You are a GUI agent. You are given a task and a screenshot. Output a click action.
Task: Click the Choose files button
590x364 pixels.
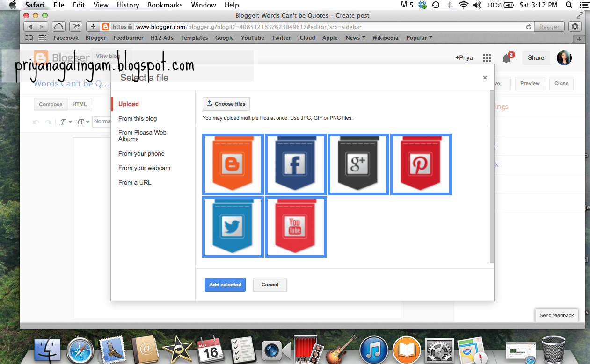coord(226,104)
